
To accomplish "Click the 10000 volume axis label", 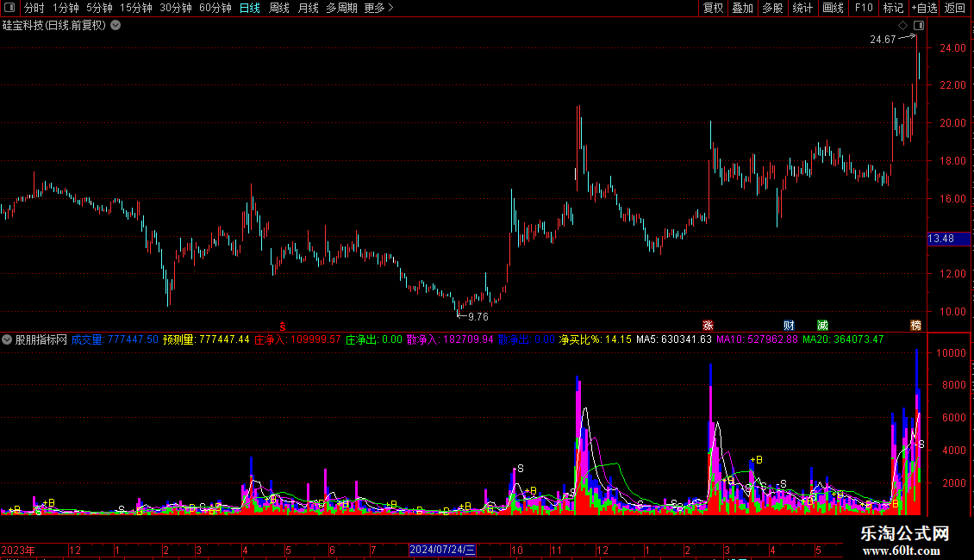I will (951, 352).
